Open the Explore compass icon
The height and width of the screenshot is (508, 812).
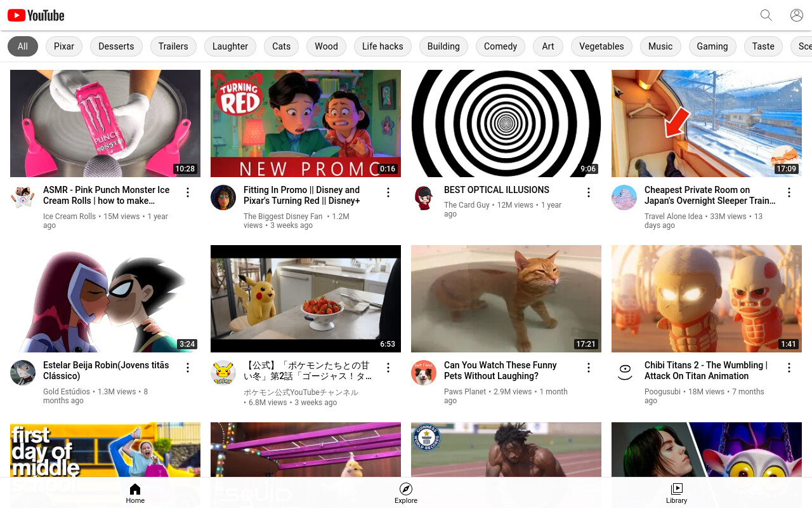(406, 488)
